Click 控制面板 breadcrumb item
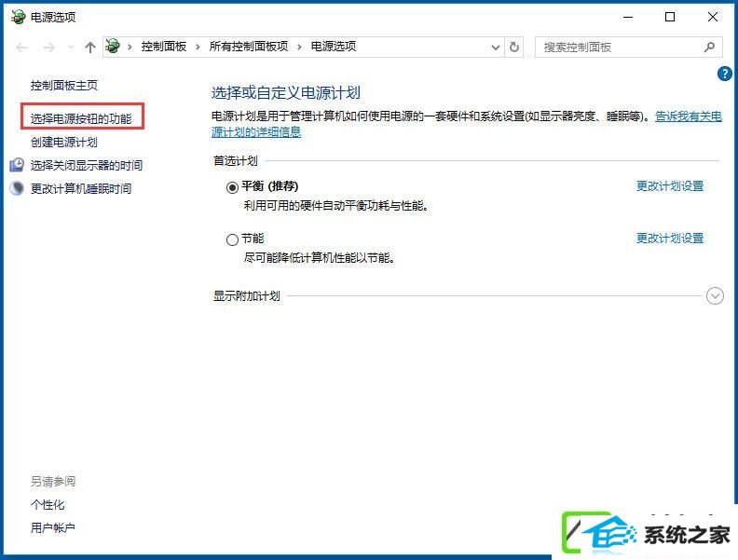 (164, 47)
